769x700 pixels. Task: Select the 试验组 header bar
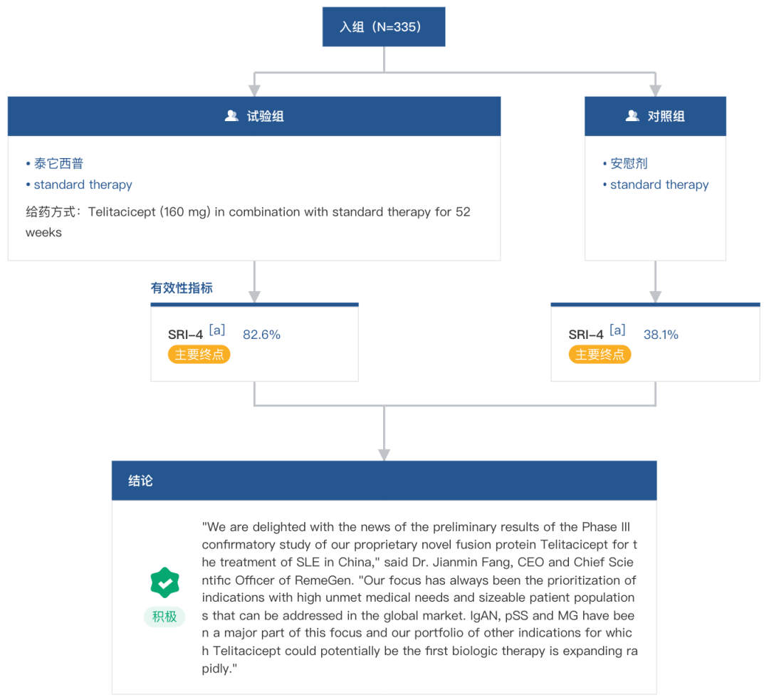click(x=254, y=116)
